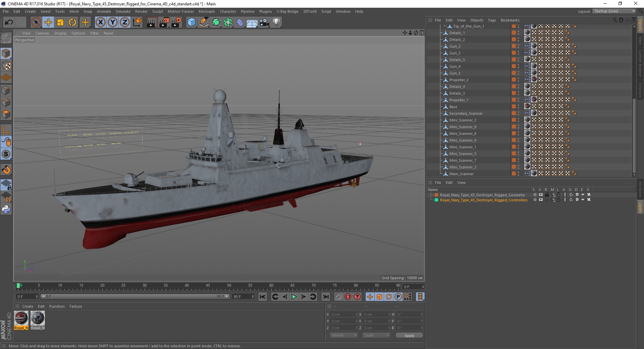
Task: Open the Layout Startup (User) dropdown
Action: click(614, 11)
